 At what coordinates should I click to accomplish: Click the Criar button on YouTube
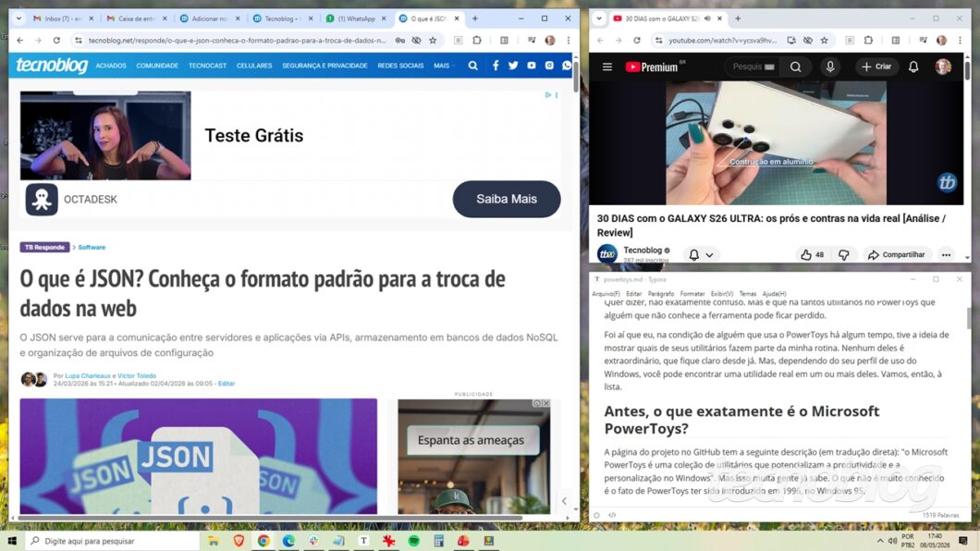pos(876,67)
